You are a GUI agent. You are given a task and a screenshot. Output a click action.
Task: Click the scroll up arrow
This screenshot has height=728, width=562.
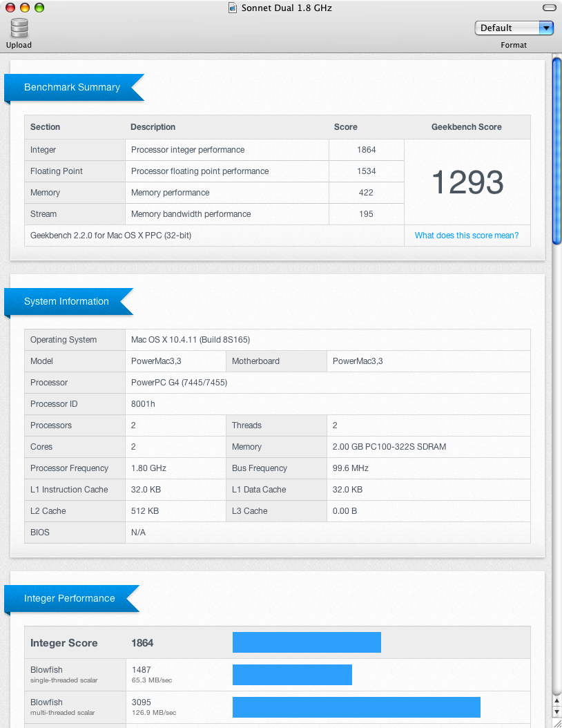click(x=557, y=700)
